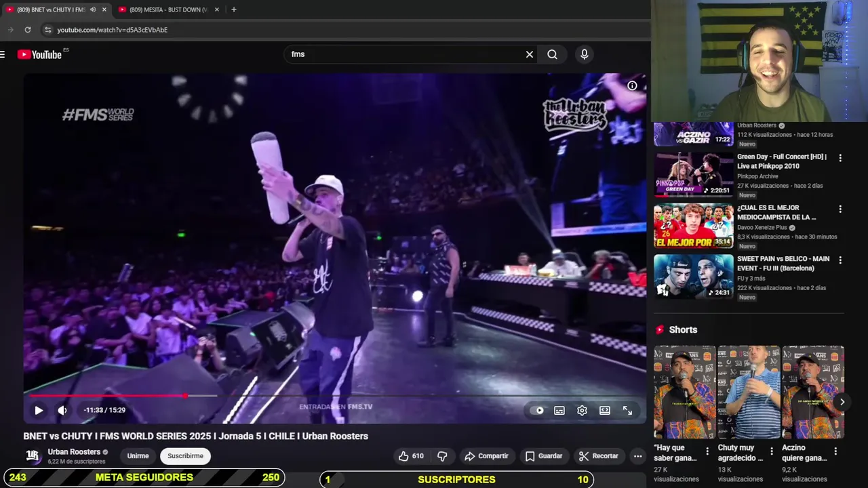Mute the BNET vs CHUTY tab audio

(x=93, y=9)
